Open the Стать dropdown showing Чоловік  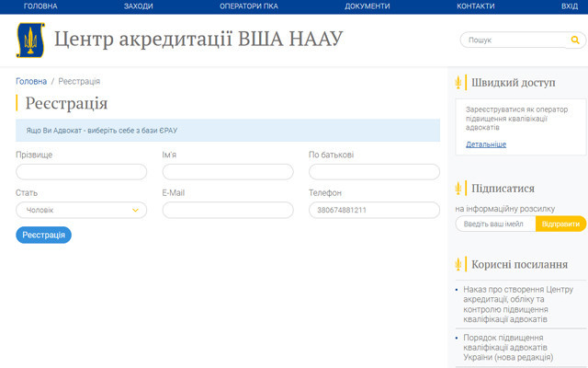pyautogui.click(x=82, y=211)
